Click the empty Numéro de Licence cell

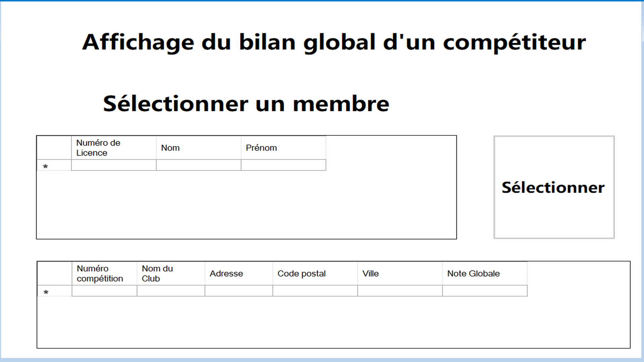(x=113, y=165)
